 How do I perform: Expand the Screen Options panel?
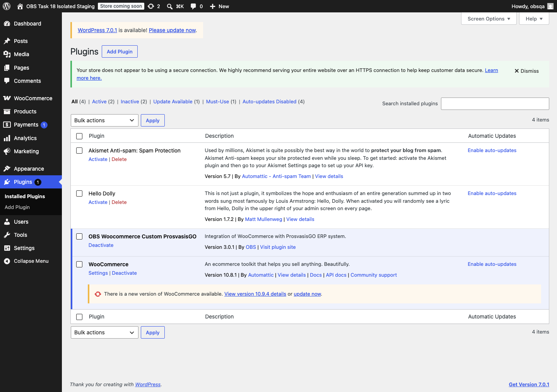click(x=489, y=19)
